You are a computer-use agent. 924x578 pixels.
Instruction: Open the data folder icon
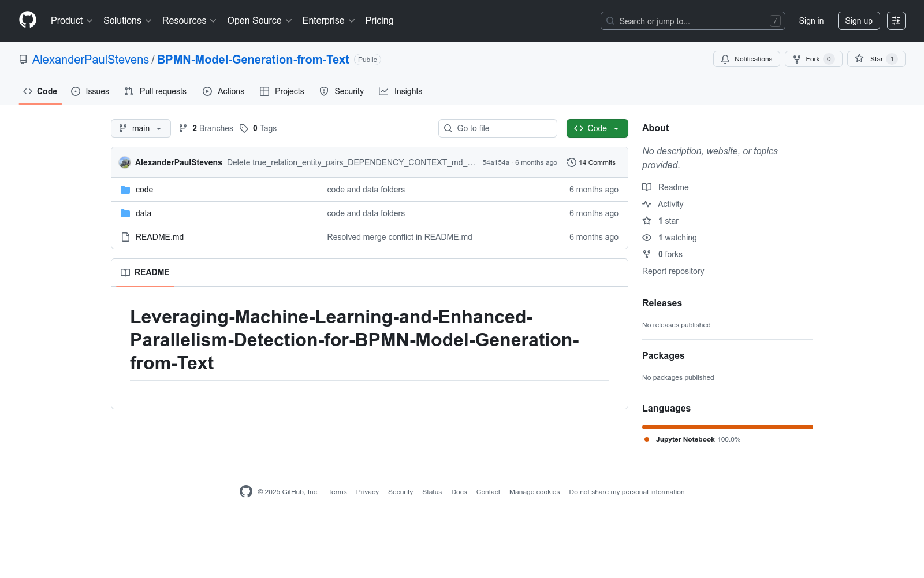pyautogui.click(x=125, y=213)
